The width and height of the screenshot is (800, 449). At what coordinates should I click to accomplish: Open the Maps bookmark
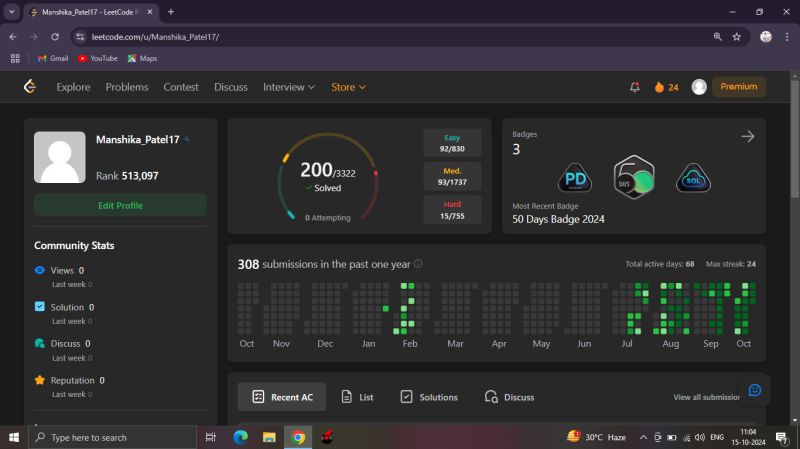142,58
